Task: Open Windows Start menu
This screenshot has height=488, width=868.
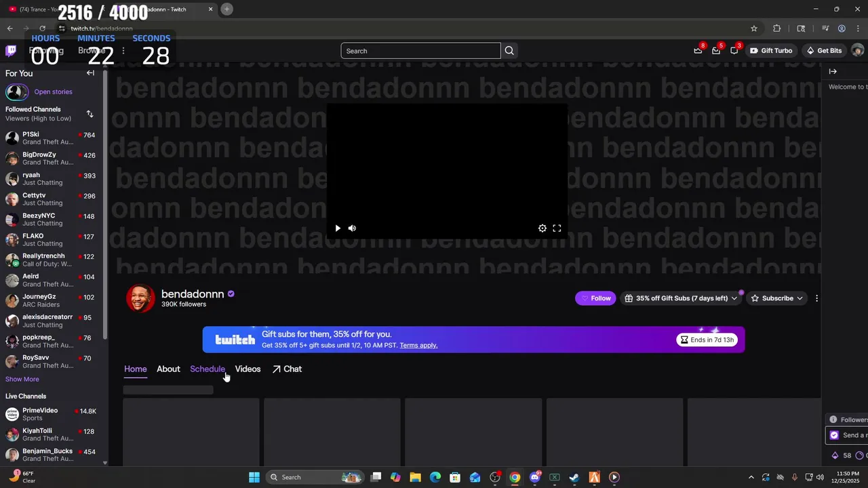Action: [x=254, y=477]
